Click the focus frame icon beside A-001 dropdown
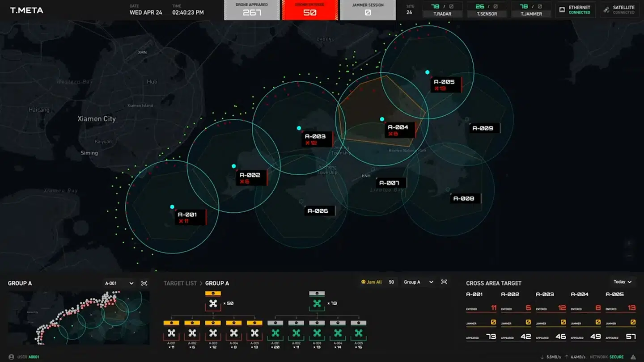644x362 pixels. pos(144,283)
